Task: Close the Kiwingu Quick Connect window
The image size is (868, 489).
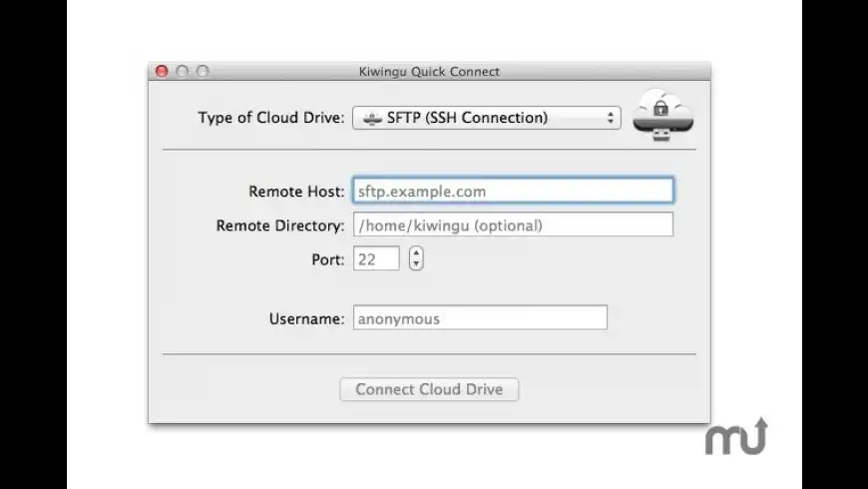Action: click(162, 71)
